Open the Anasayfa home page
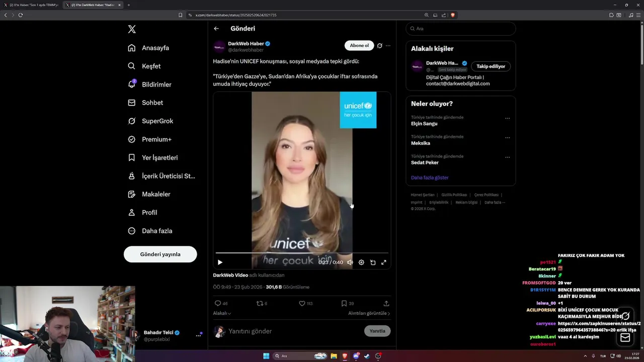Screen dimensions: 644x362 [x=148, y=48]
